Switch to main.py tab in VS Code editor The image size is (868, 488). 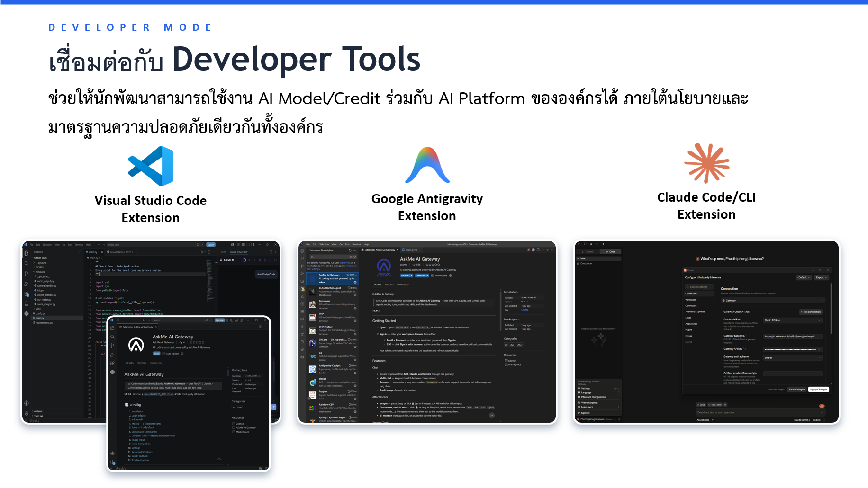93,252
